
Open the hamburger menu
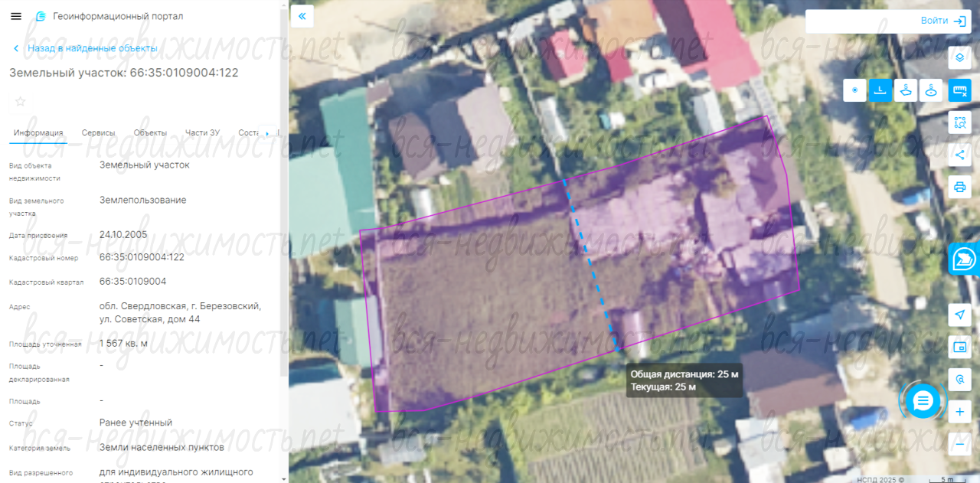coord(16,16)
